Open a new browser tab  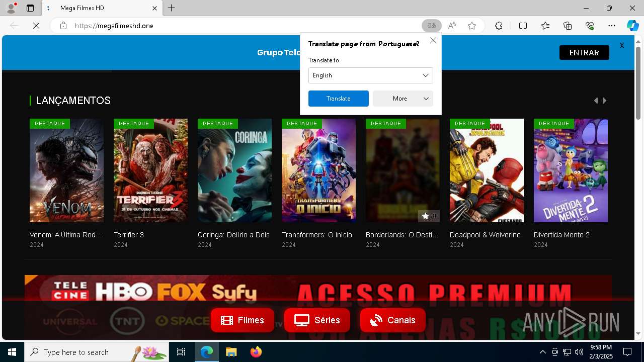171,8
